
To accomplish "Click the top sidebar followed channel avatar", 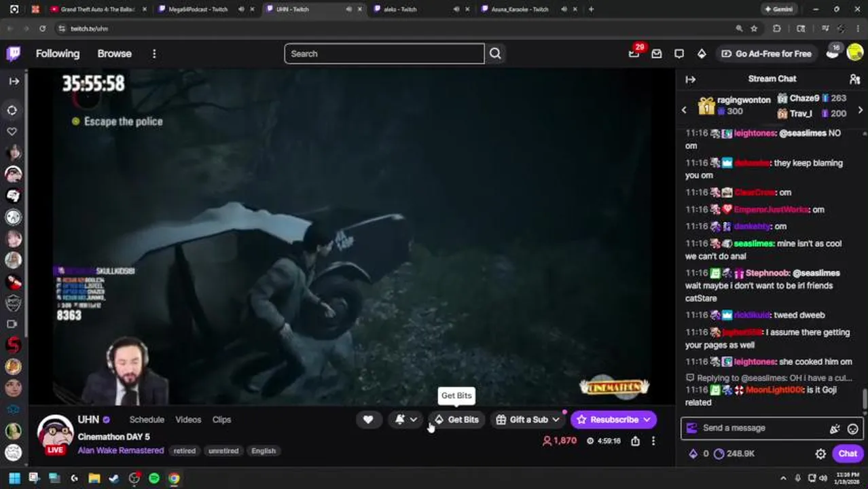I will pyautogui.click(x=13, y=152).
